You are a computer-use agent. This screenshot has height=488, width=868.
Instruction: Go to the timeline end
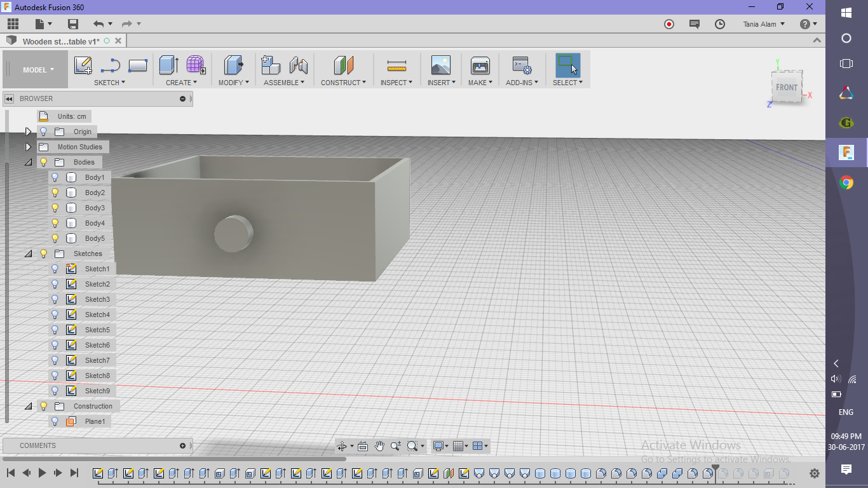[74, 473]
